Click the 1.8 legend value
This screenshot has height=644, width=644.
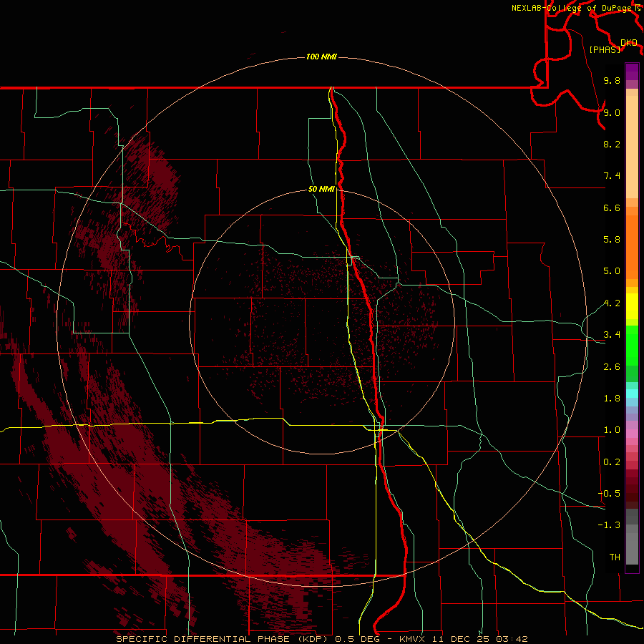click(x=612, y=399)
